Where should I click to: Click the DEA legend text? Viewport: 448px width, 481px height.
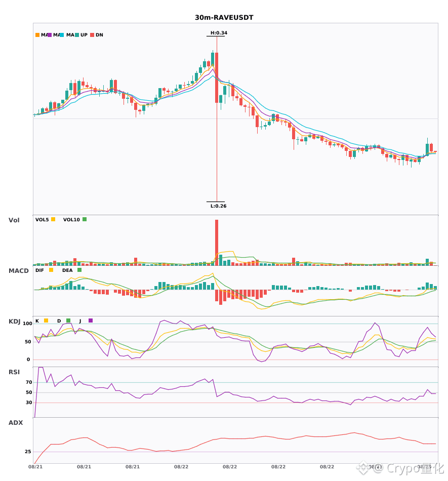pos(67,270)
